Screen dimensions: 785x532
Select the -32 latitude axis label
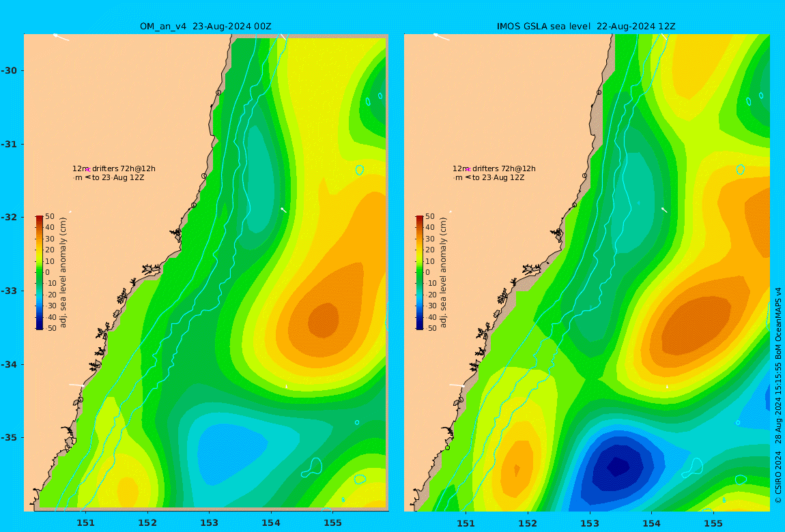(x=9, y=217)
